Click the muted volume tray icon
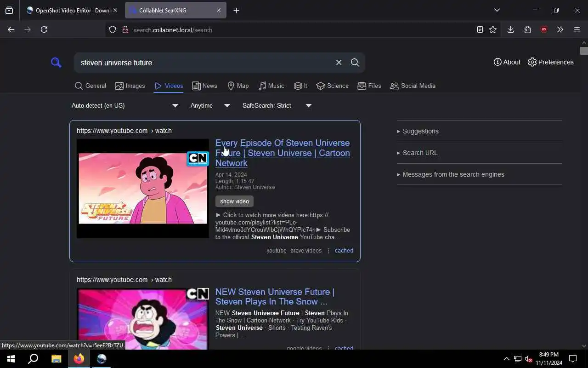 coord(528,359)
